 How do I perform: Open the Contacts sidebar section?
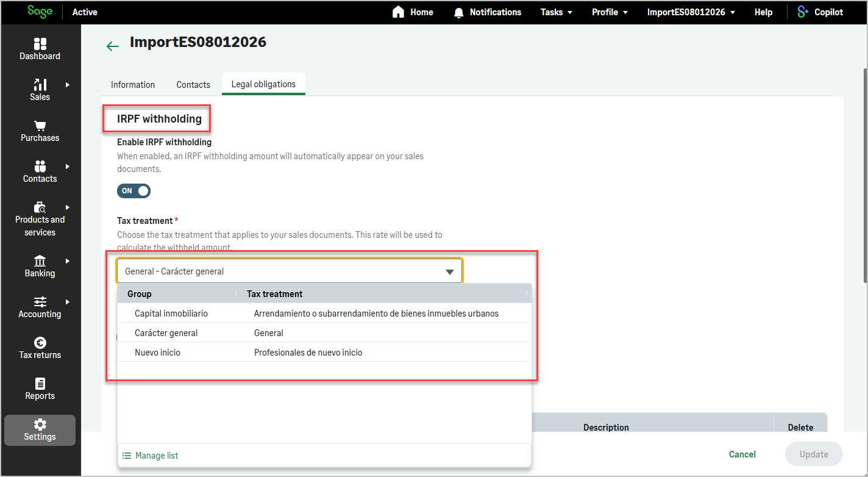tap(40, 172)
